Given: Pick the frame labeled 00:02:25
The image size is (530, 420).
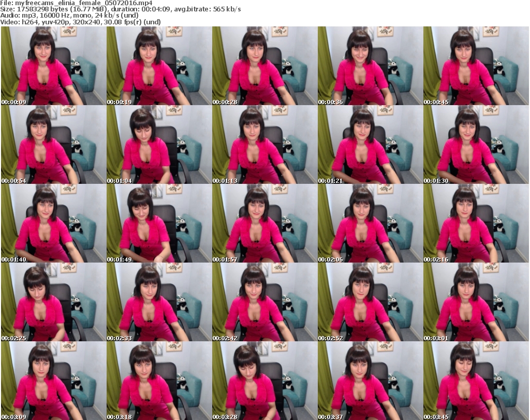Looking at the screenshot, I should [53, 302].
